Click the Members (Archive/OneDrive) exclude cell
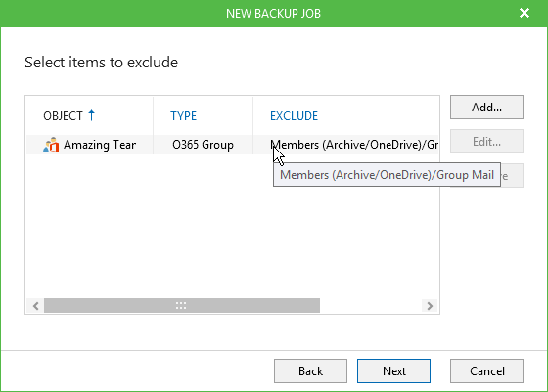The image size is (548, 392). click(354, 145)
